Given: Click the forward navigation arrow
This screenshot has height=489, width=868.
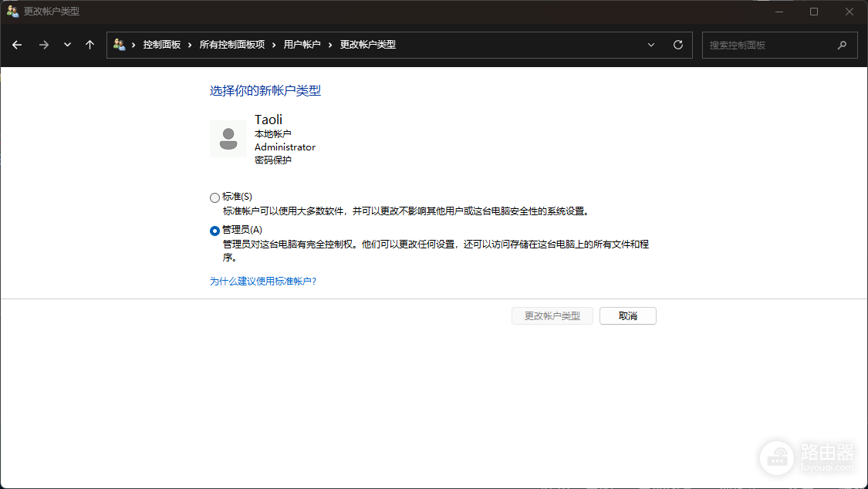Looking at the screenshot, I should 44,45.
